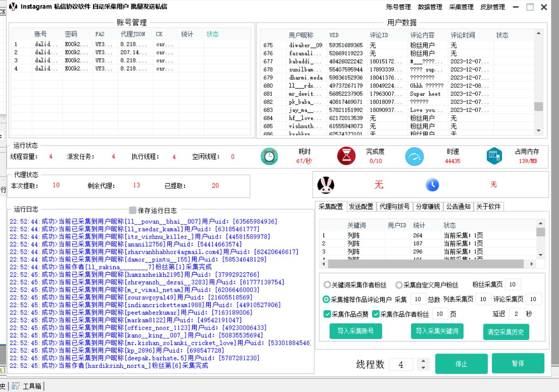Switch to the send configuration tab

[x=361, y=206]
